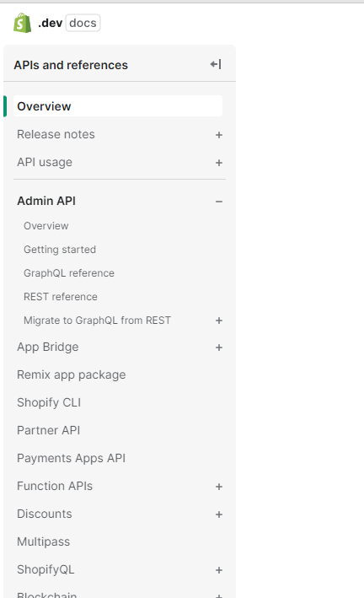Click the Shopify bag logo icon
Screen dimensions: 364x598
coord(23,23)
